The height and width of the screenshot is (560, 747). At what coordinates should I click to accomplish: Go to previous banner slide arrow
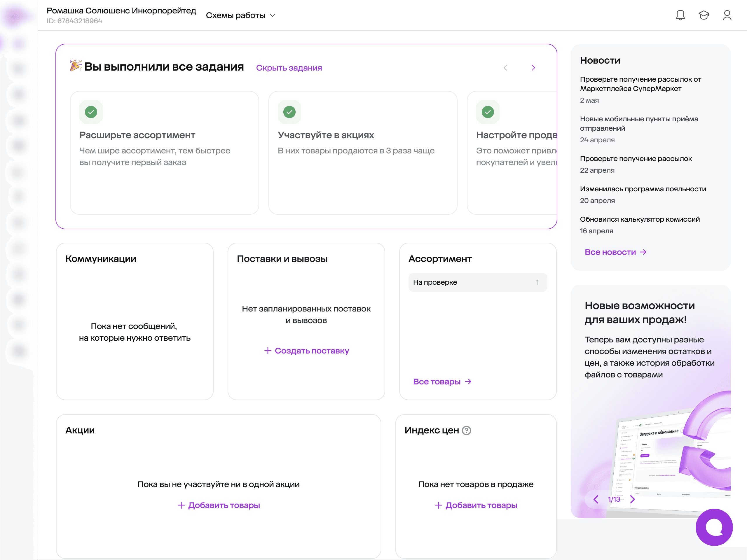596,499
